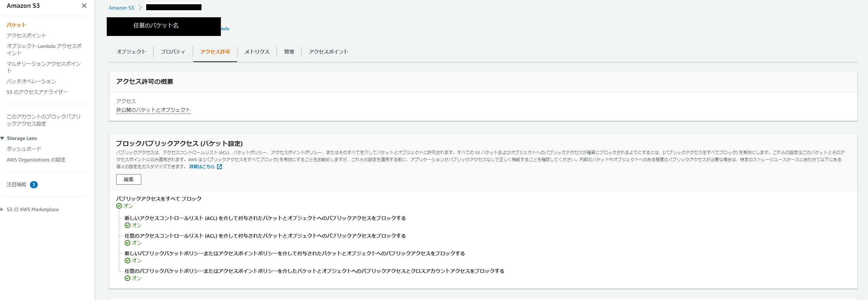Click the オン status icon for cross-account access blocking
Viewport: 868px width, 300px height.
coord(128,278)
